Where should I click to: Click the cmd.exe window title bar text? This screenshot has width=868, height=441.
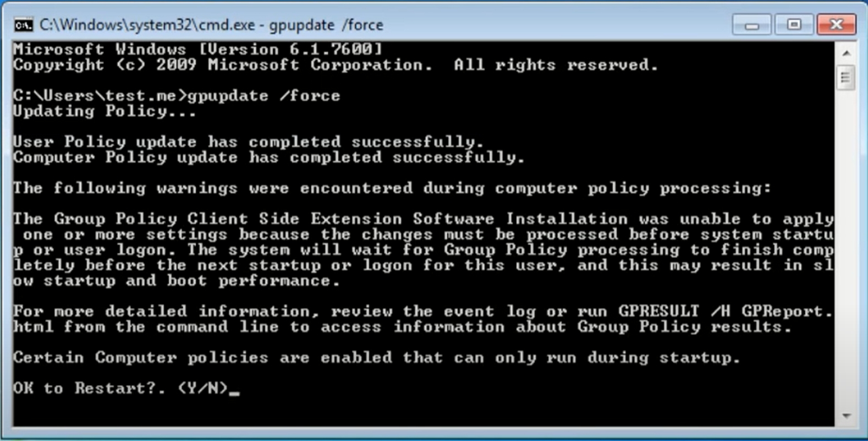211,25
